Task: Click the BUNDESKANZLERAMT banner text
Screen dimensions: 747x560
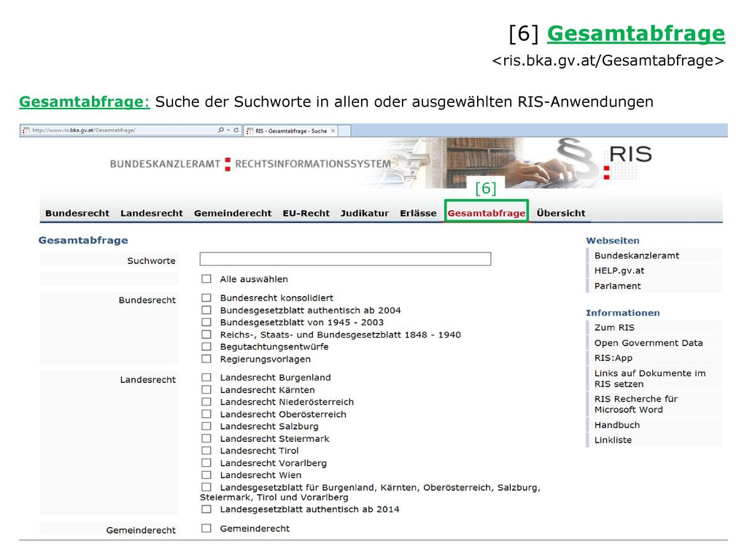Action: click(x=165, y=164)
